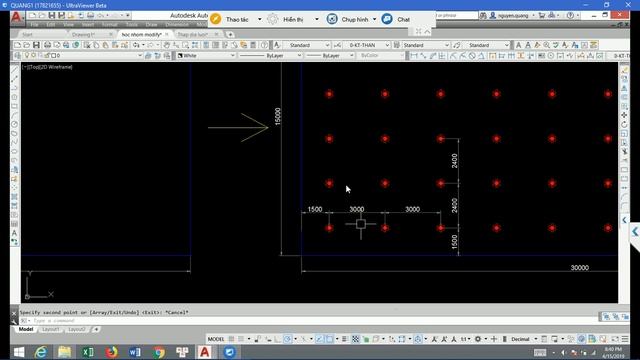Viewport: 640px width, 360px height.
Task: Click the Linear dimension tool icon
Action: (x=414, y=56)
